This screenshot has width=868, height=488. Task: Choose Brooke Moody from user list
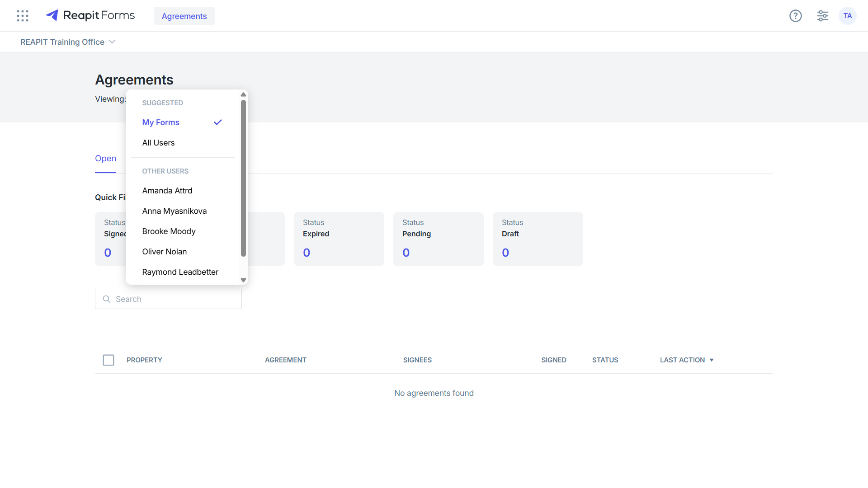[183, 231]
